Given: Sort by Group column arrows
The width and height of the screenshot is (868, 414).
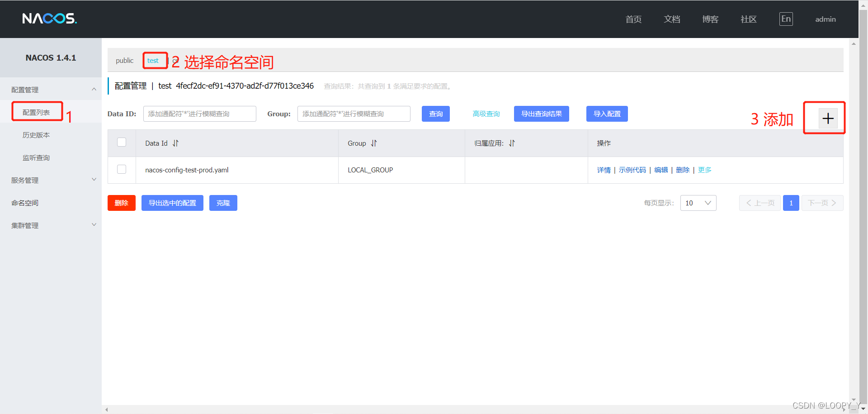Looking at the screenshot, I should click(374, 143).
